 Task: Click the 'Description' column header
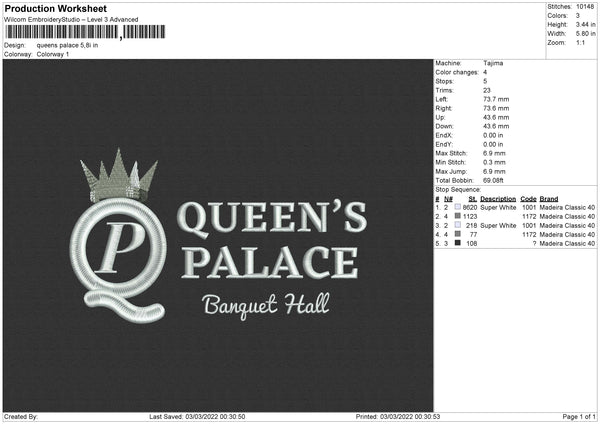pos(498,199)
